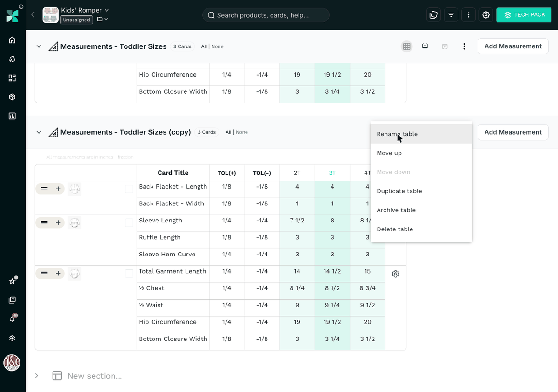Expand the New section row chevron
Viewport: 558px width, 392px height.
click(37, 376)
